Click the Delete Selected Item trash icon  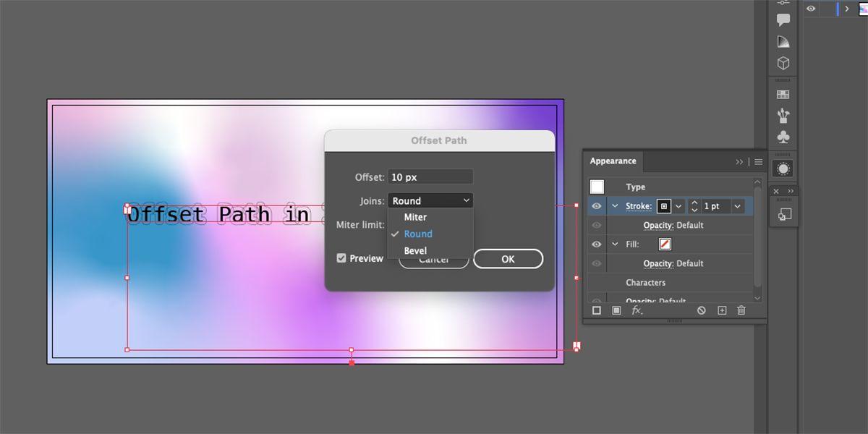pyautogui.click(x=741, y=310)
